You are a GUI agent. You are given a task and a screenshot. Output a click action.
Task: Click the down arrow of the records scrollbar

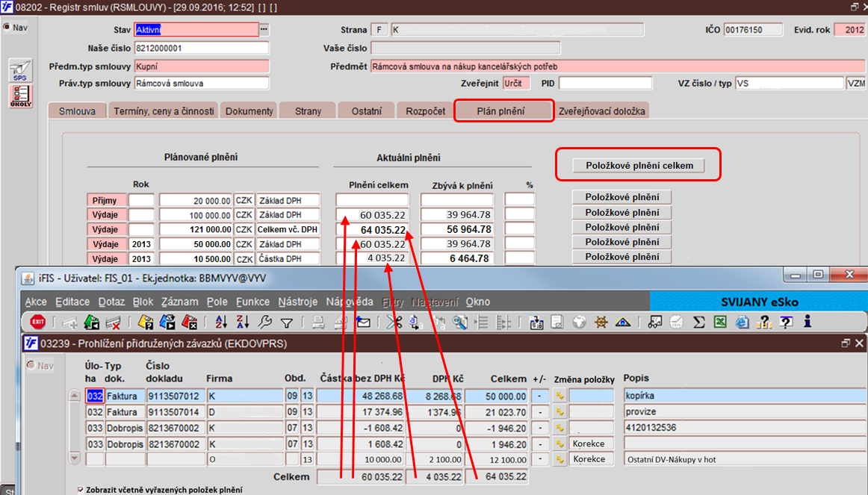click(74, 458)
